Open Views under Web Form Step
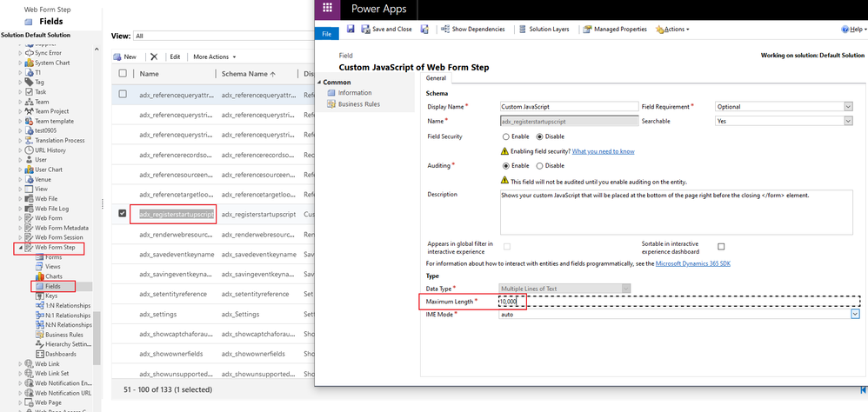868x412 pixels. [x=53, y=267]
